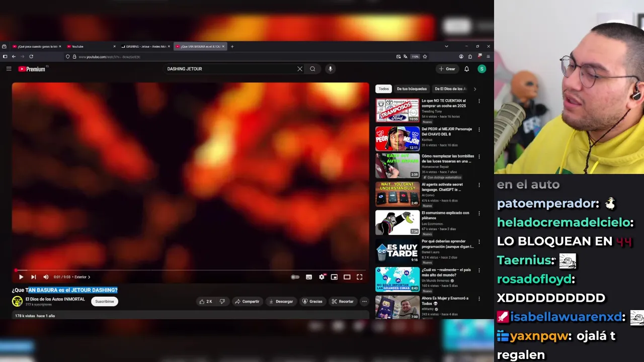Clear the DASHING JETOUR search text
This screenshot has height=362, width=644.
point(300,69)
